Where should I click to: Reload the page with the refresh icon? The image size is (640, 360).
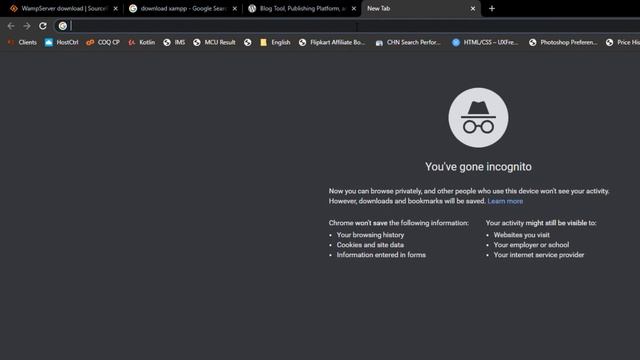coord(43,26)
